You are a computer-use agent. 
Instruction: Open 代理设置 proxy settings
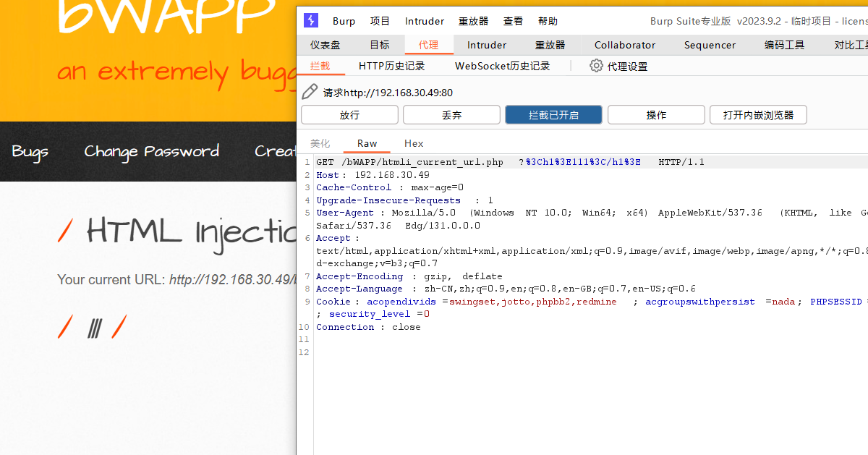[627, 67]
